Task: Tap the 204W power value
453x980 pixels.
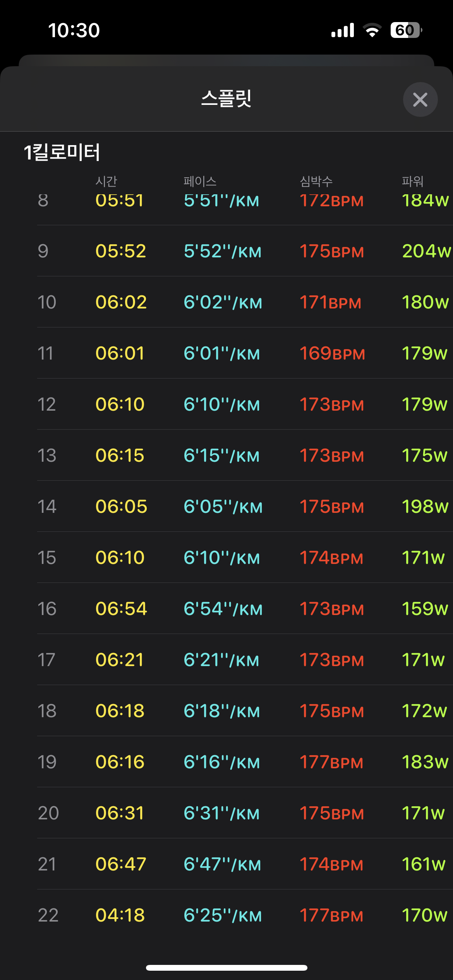Action: click(426, 251)
